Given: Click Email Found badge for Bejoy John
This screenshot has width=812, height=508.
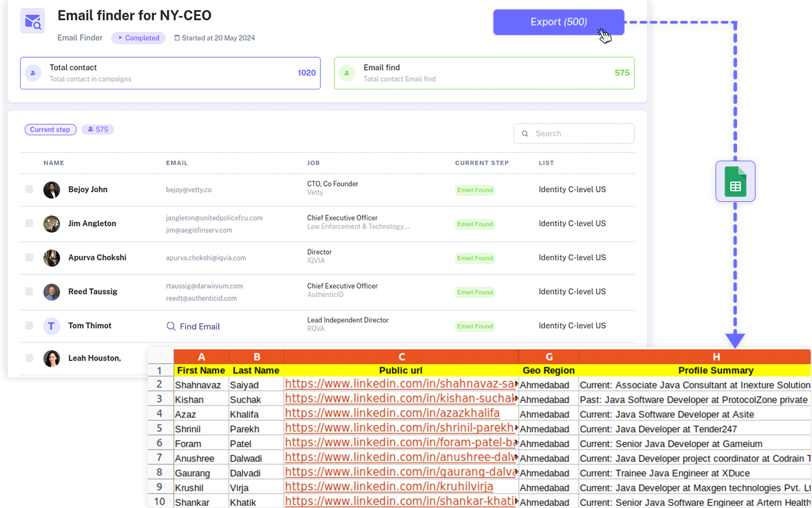Looking at the screenshot, I should (x=475, y=190).
